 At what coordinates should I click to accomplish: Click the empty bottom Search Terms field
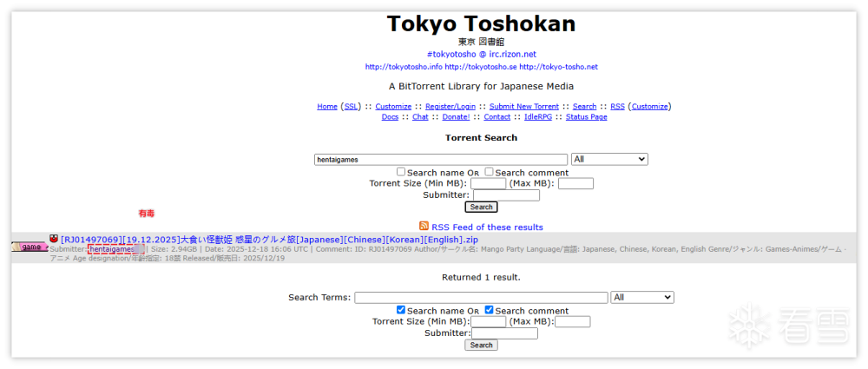click(x=481, y=297)
